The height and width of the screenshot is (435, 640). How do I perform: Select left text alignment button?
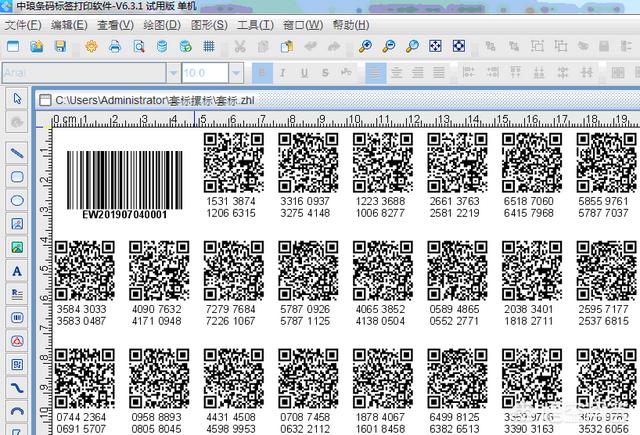point(376,73)
